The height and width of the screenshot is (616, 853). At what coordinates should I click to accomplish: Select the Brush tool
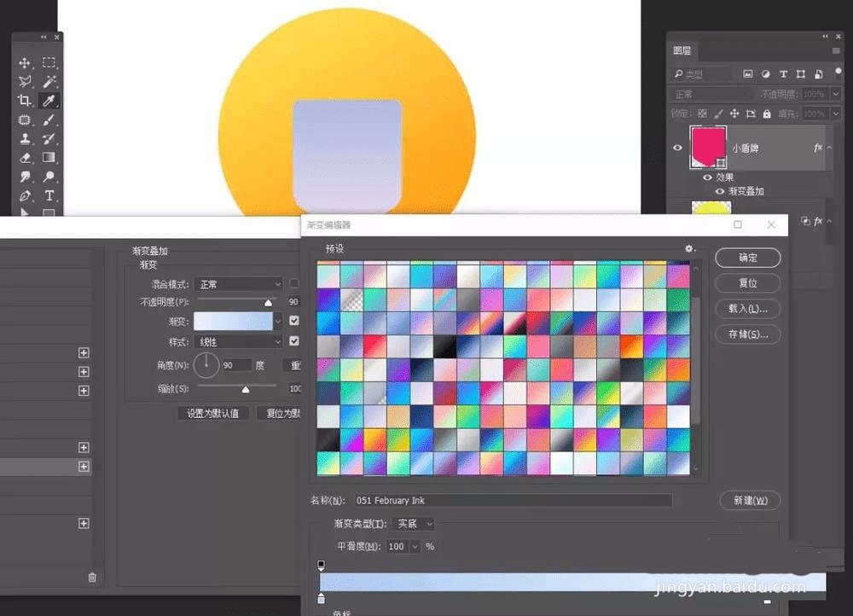49,119
